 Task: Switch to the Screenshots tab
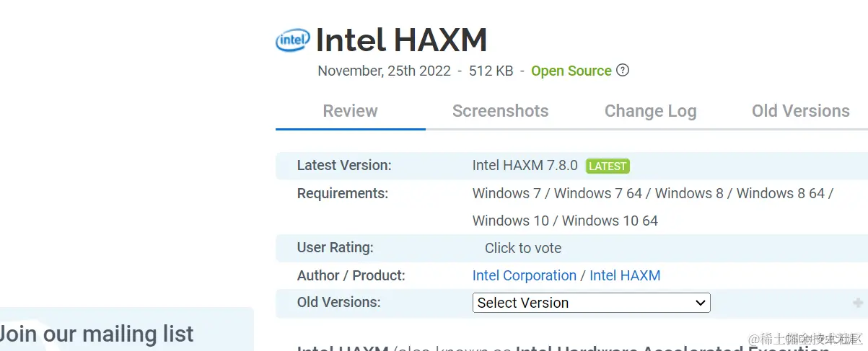(500, 111)
